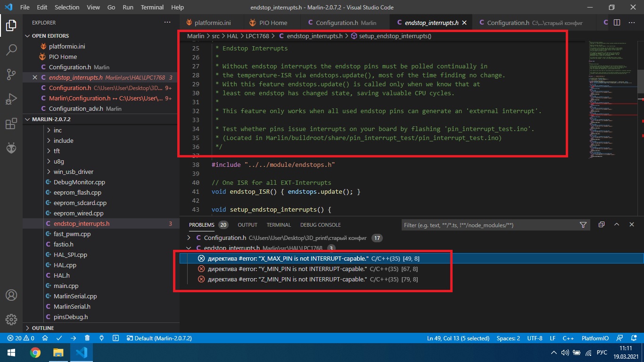Screen dimensions: 644x362
Task: Open File Explorer from the taskbar
Action: [x=58, y=352]
